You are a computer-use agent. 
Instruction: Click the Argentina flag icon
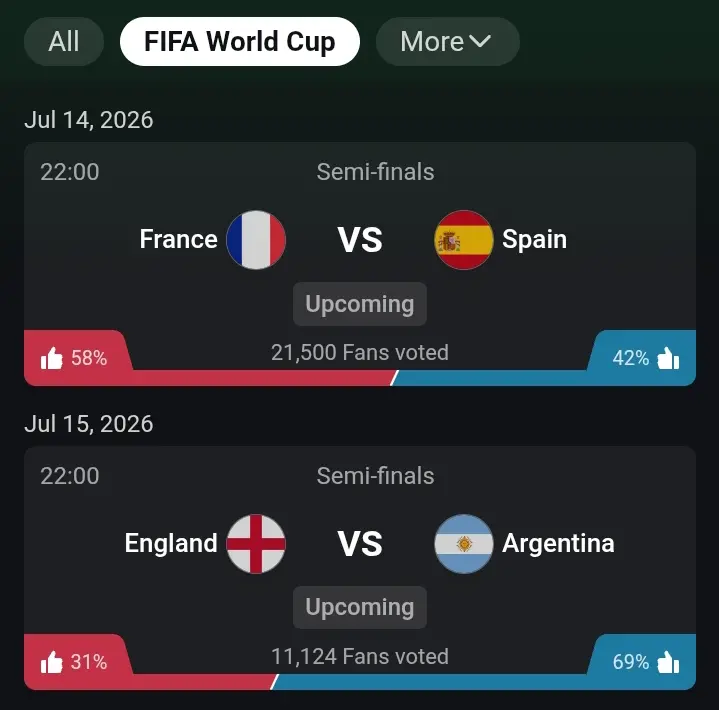(464, 544)
